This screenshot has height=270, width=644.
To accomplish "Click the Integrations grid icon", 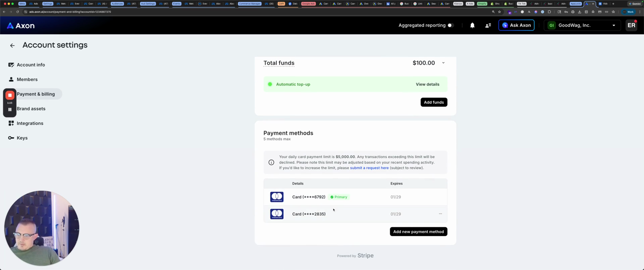I will pyautogui.click(x=11, y=123).
